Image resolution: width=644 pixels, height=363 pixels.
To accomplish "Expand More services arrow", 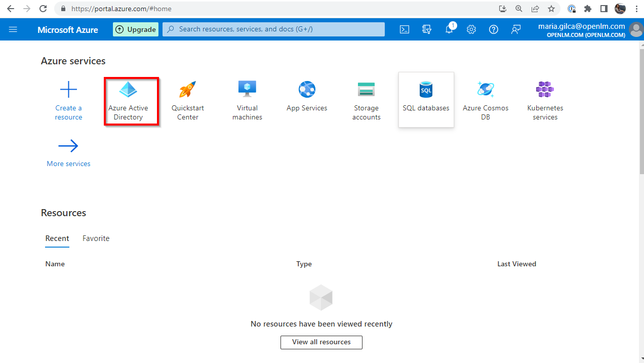I will coord(68,146).
